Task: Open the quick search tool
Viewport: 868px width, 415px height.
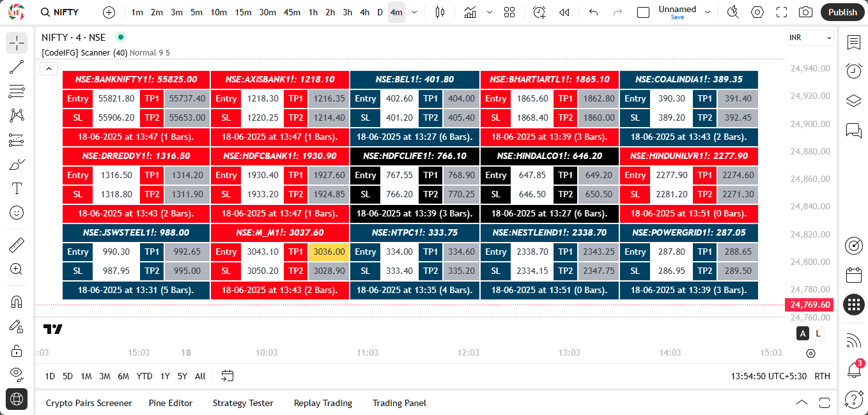Action: coord(733,12)
